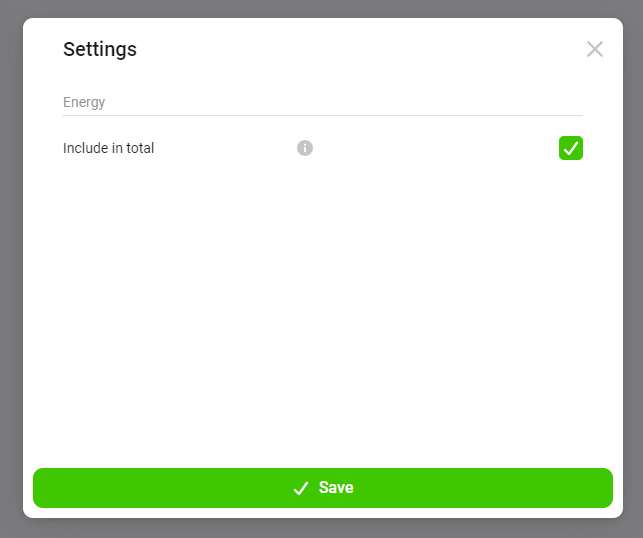
Task: Toggle the green checkbox in the Energy section
Action: (x=571, y=148)
